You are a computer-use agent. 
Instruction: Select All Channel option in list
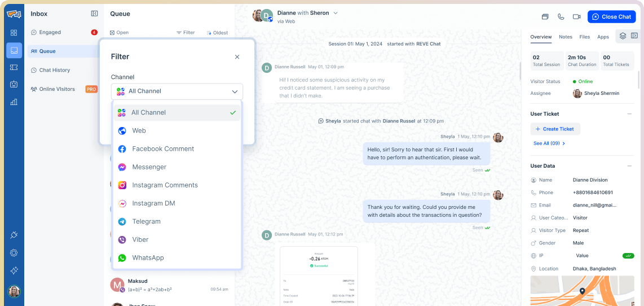pyautogui.click(x=177, y=112)
